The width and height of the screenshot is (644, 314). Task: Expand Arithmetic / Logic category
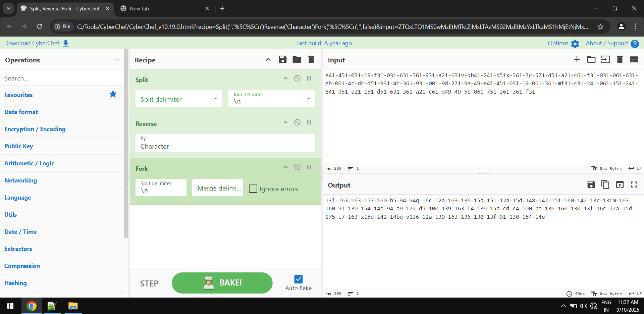[62, 163]
